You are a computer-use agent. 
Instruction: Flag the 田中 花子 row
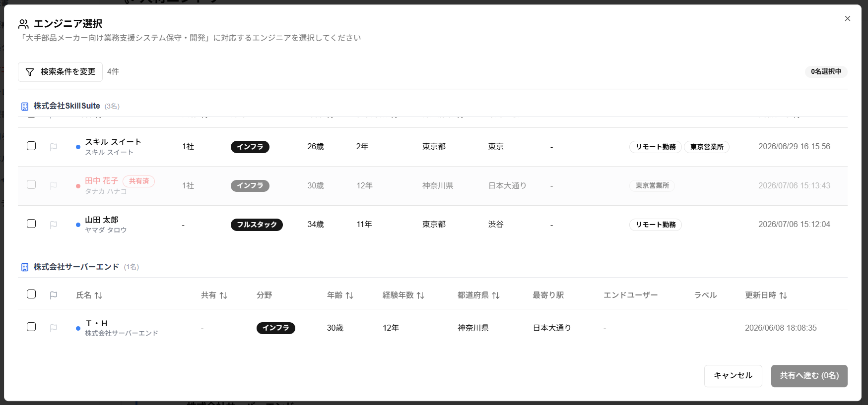tap(54, 185)
